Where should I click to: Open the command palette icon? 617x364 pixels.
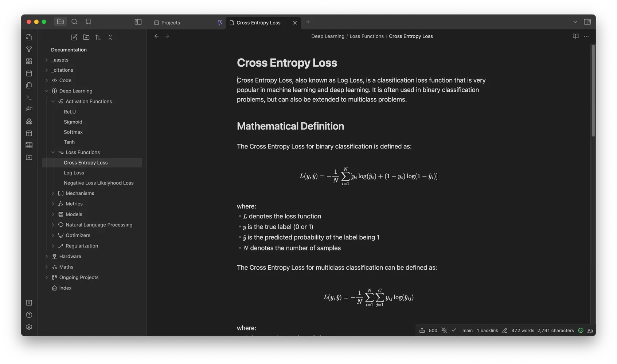pos(29,97)
